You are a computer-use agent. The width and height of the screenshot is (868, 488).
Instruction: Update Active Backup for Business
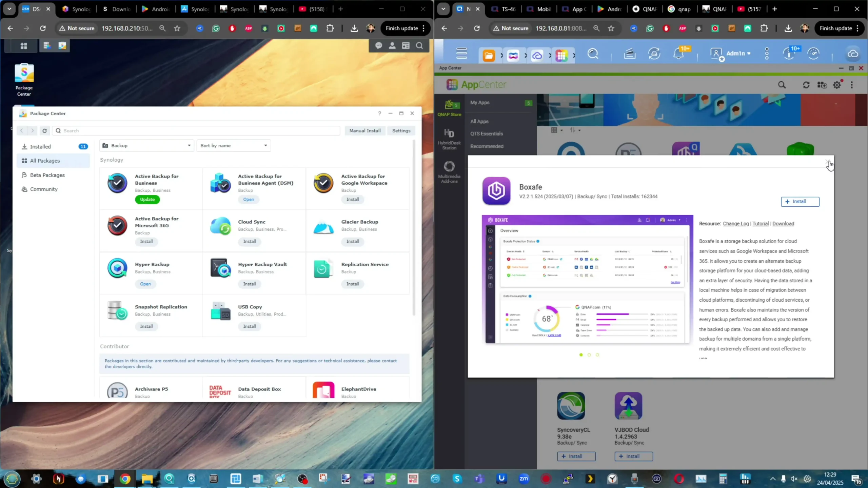pos(147,200)
